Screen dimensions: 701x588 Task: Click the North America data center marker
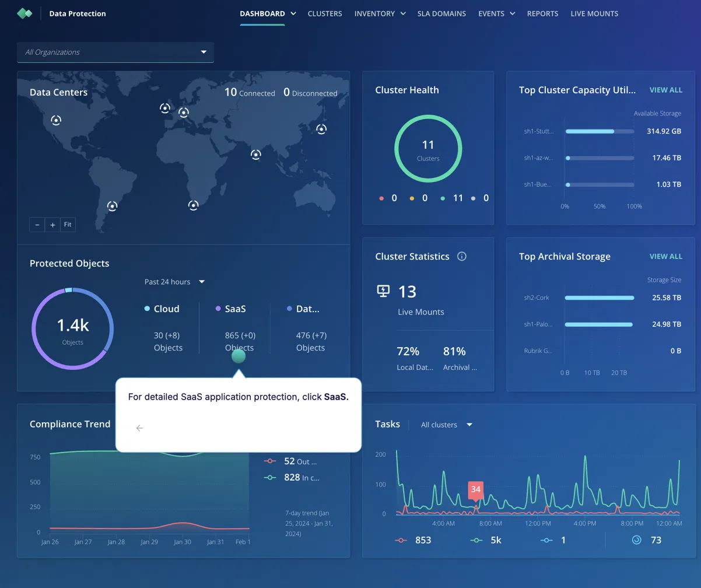coord(56,120)
